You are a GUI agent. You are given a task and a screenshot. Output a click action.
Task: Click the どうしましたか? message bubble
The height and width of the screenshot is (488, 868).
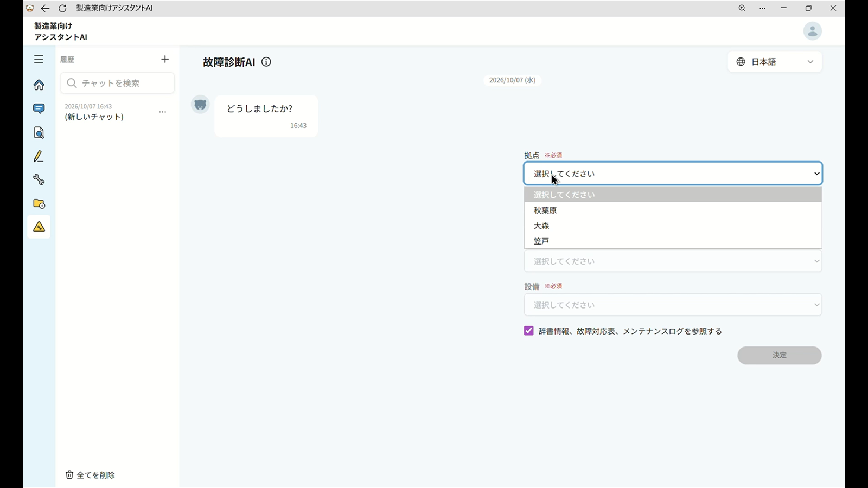point(266,116)
